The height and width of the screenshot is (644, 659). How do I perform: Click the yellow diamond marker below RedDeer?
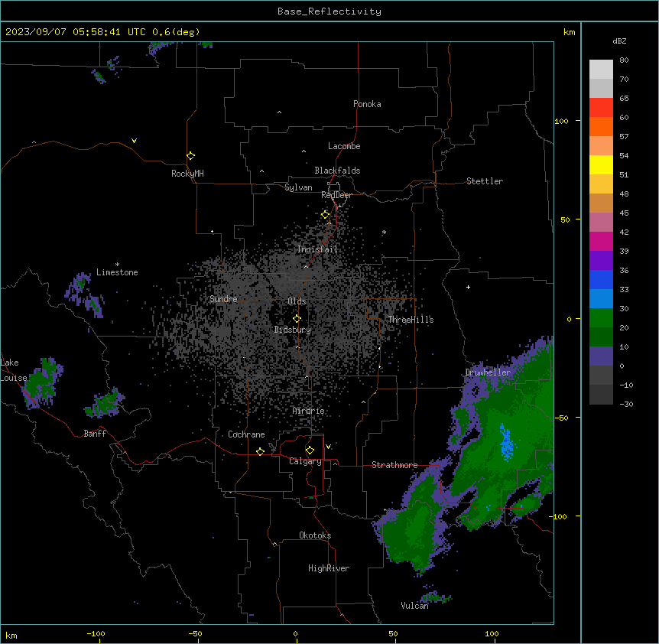click(325, 215)
